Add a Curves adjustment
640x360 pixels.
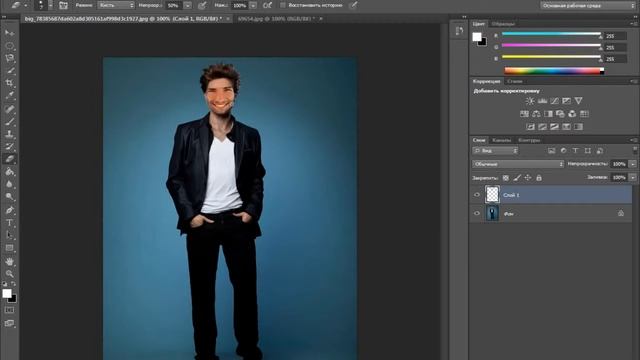coord(554,101)
